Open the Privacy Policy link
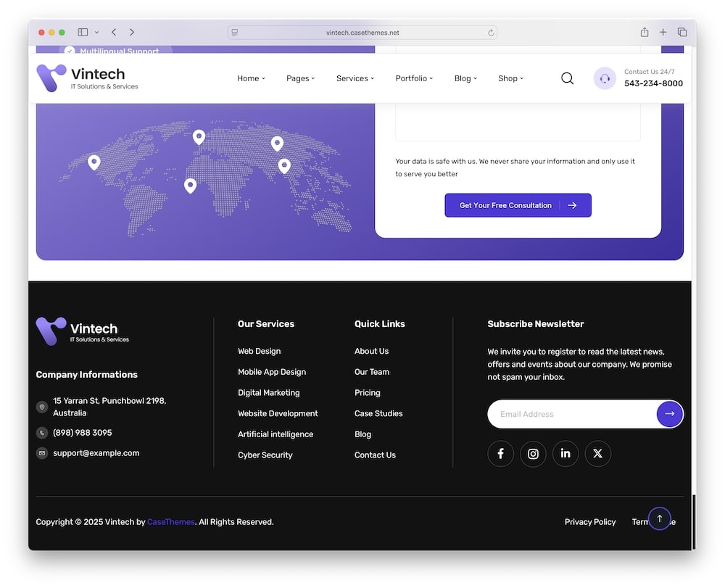The image size is (725, 588). click(590, 522)
